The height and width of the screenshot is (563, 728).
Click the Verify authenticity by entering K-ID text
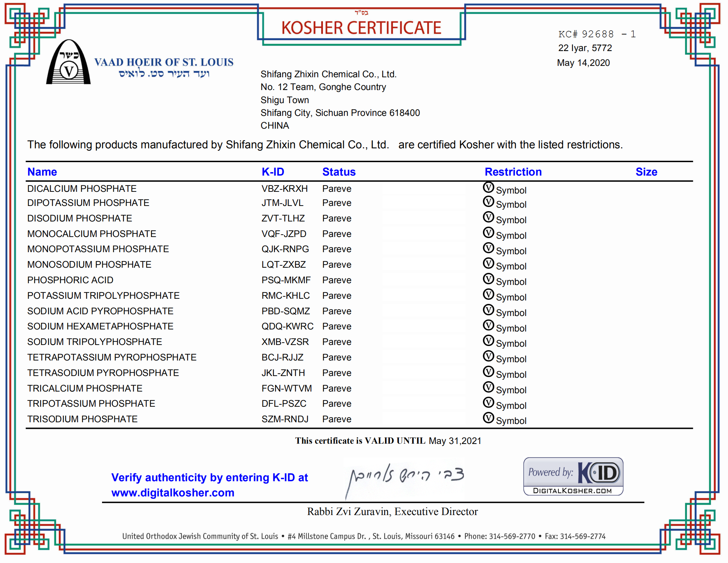tap(209, 477)
